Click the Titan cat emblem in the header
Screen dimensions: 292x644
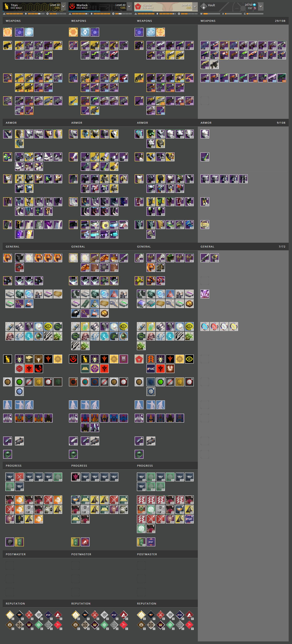(6, 6)
